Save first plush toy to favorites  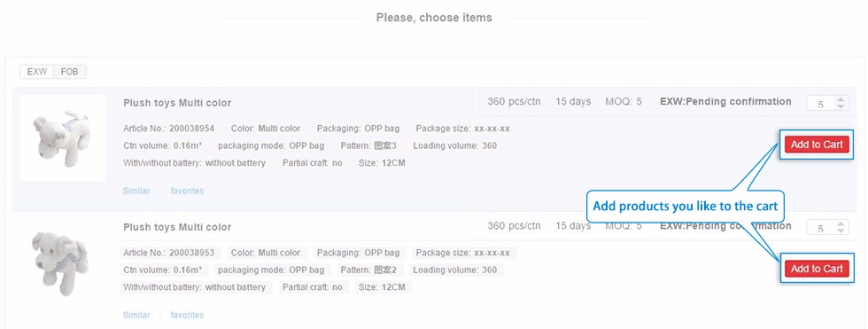pos(187,191)
